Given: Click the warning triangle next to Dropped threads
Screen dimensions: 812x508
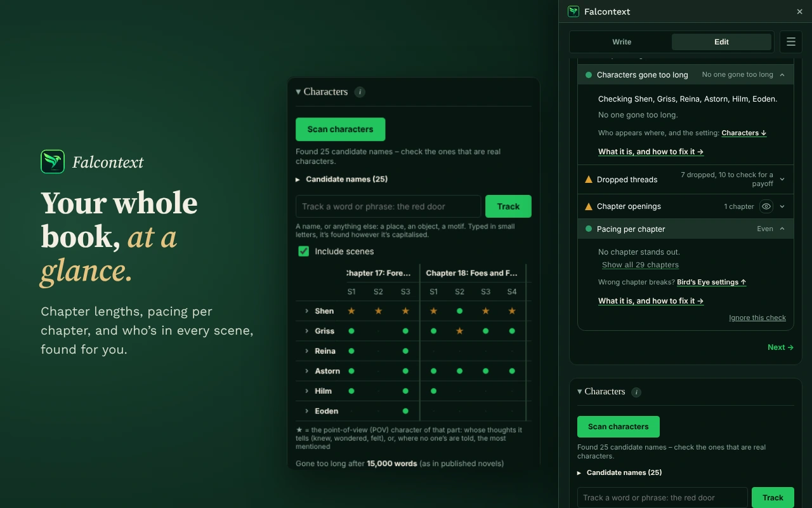Looking at the screenshot, I should pos(589,180).
